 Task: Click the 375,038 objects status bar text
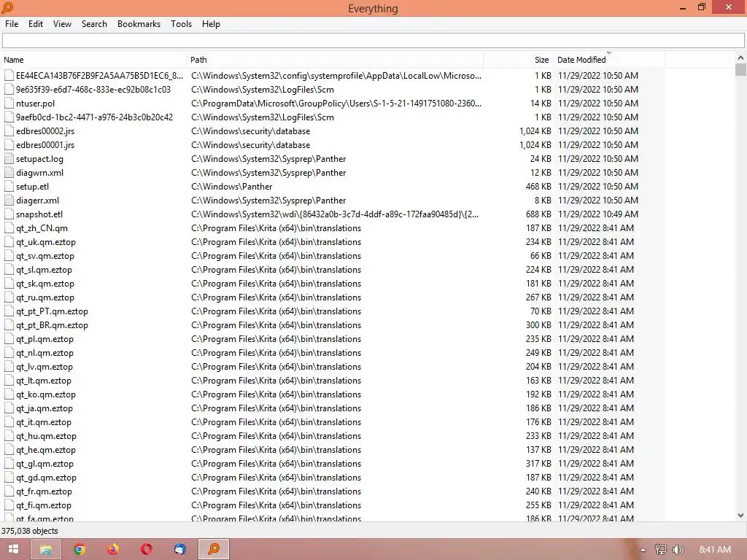click(29, 531)
